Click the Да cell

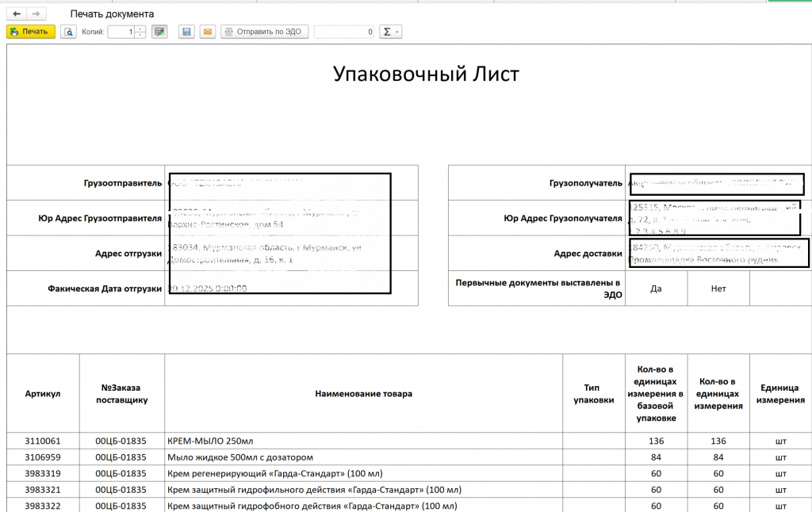(x=656, y=288)
